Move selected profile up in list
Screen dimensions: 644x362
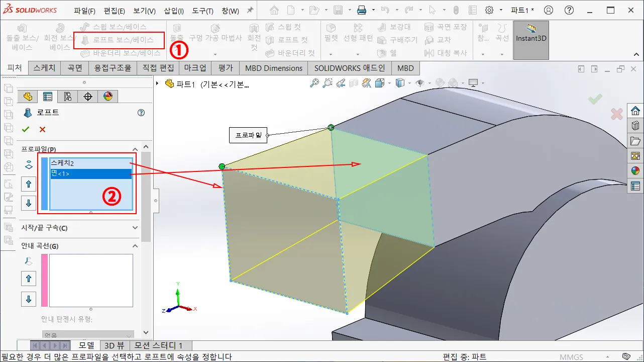point(29,184)
